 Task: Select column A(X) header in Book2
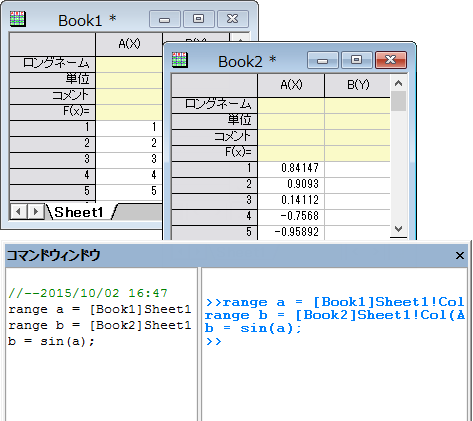pos(291,85)
